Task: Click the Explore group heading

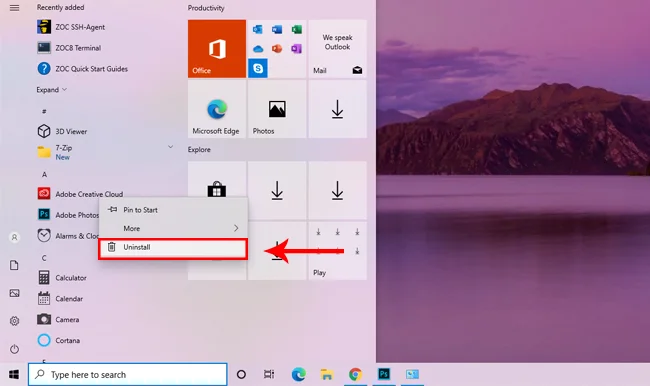Action: (x=199, y=150)
